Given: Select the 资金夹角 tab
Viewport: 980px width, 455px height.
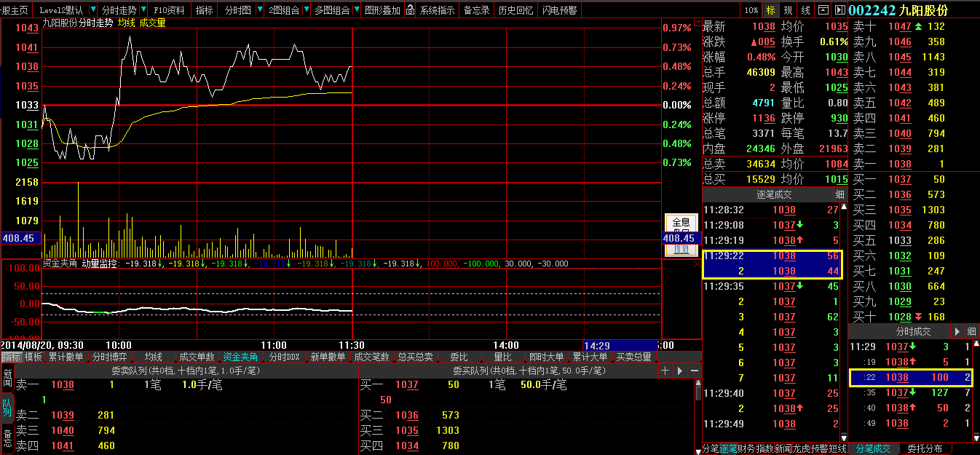Looking at the screenshot, I should [x=240, y=357].
